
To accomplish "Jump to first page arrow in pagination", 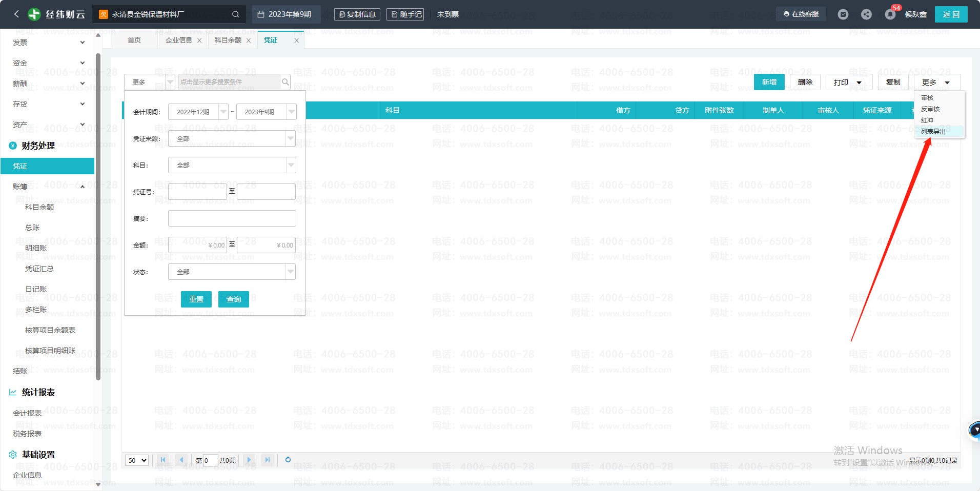I will [x=163, y=460].
